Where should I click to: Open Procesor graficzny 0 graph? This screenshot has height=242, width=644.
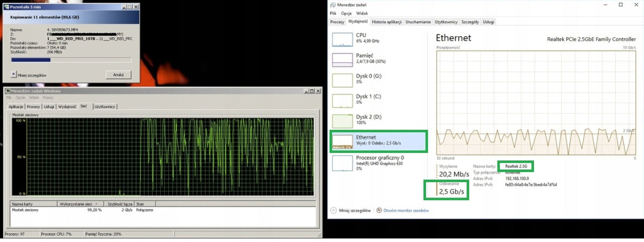click(342, 162)
